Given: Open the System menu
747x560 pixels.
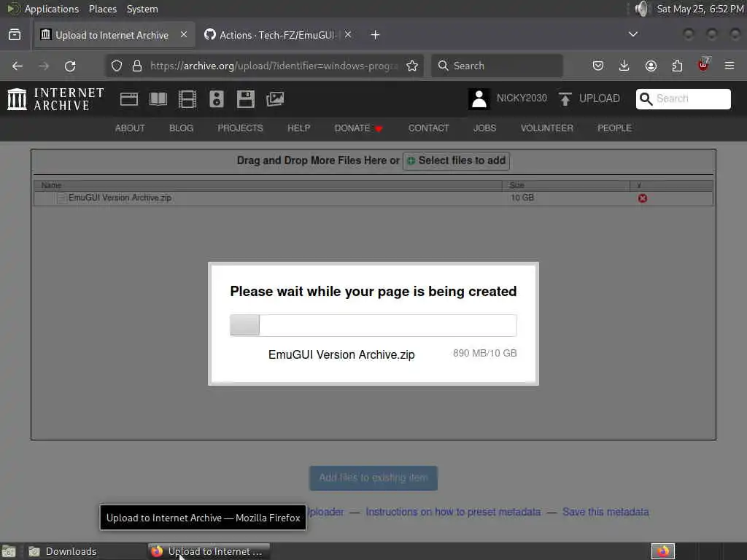Looking at the screenshot, I should (142, 9).
